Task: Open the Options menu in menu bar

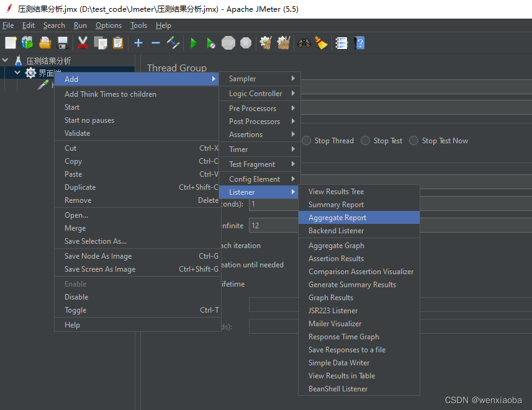Action: 108,25
